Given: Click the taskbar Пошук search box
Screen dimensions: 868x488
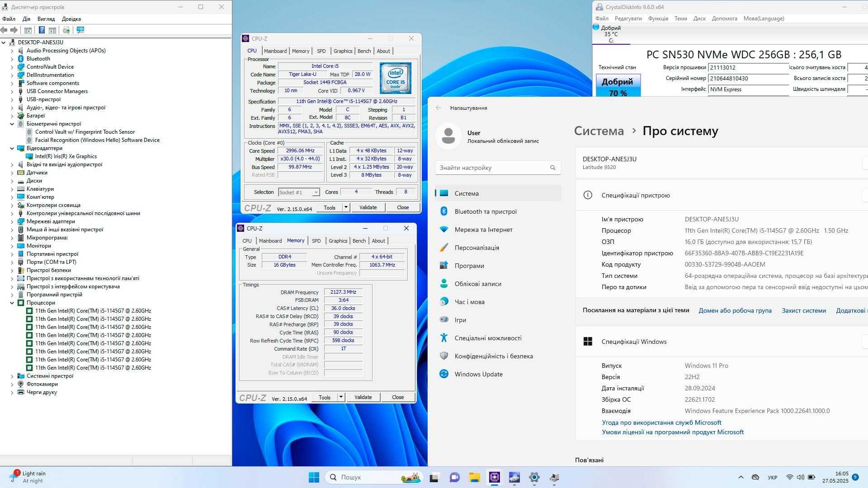Looking at the screenshot, I should [373, 477].
